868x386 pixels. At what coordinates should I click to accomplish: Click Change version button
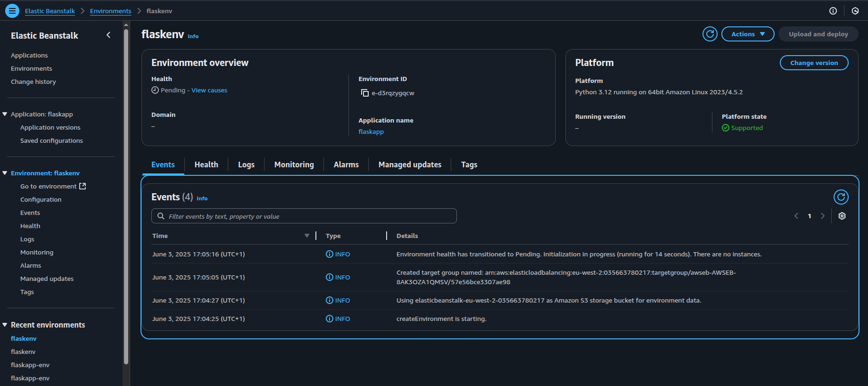tap(814, 63)
